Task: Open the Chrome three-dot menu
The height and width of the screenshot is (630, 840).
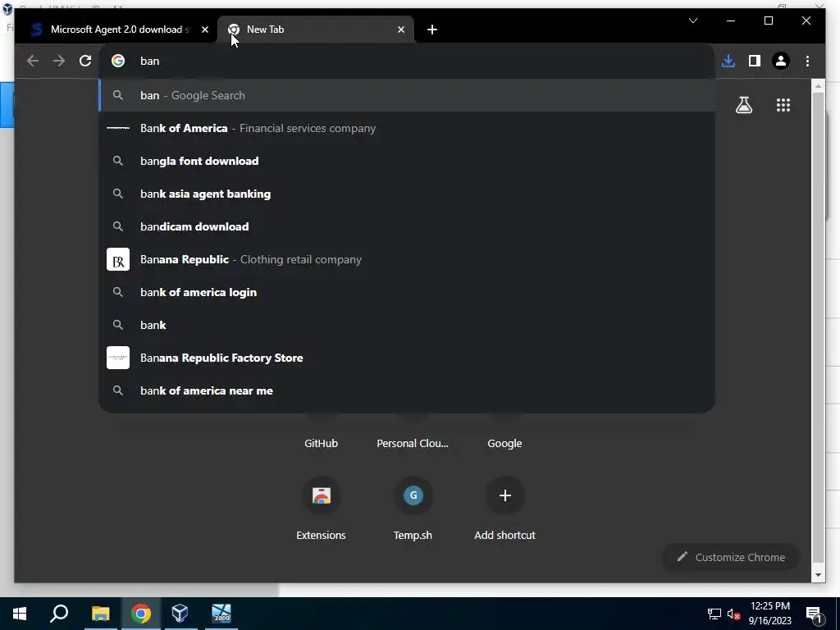Action: pyautogui.click(x=807, y=61)
